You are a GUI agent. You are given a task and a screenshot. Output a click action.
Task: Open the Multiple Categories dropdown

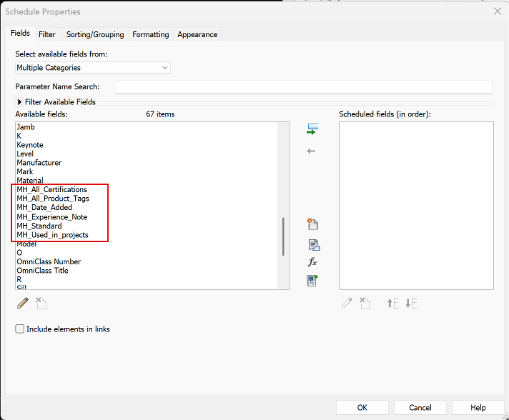93,67
